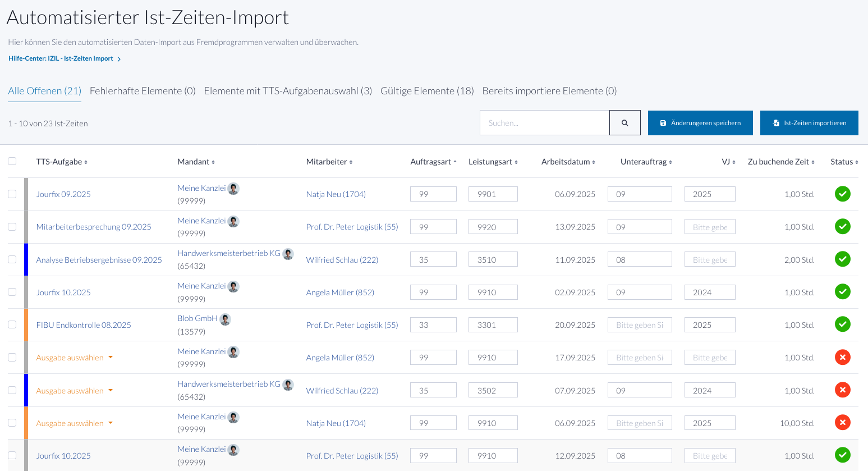
Task: Click the red status icon in the 10,00 Std. row
Action: pos(842,423)
